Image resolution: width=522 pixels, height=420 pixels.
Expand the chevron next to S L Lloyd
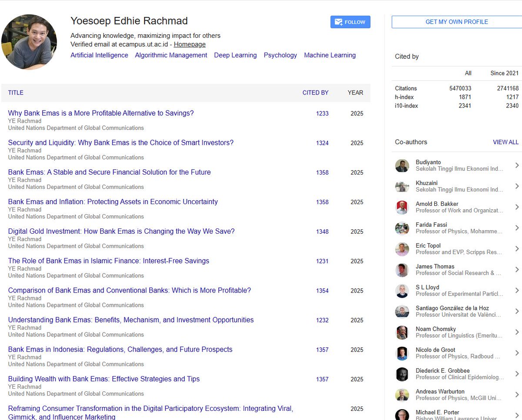pos(517,291)
